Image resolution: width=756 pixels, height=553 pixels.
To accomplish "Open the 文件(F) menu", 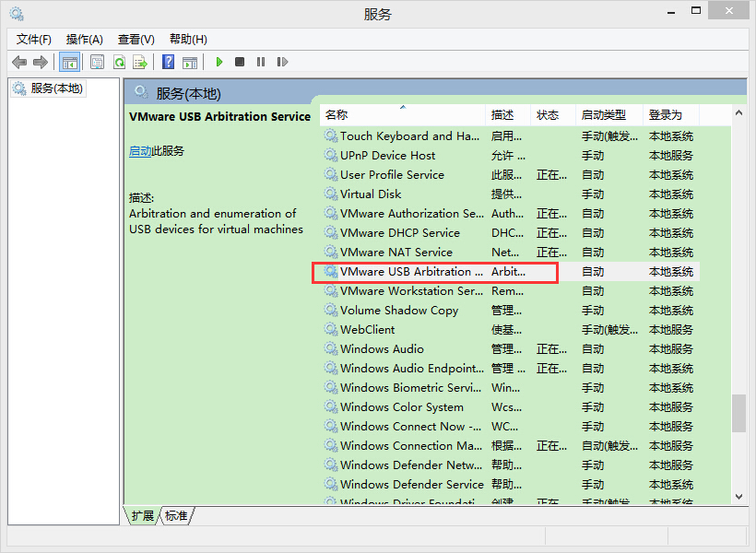I will point(34,39).
